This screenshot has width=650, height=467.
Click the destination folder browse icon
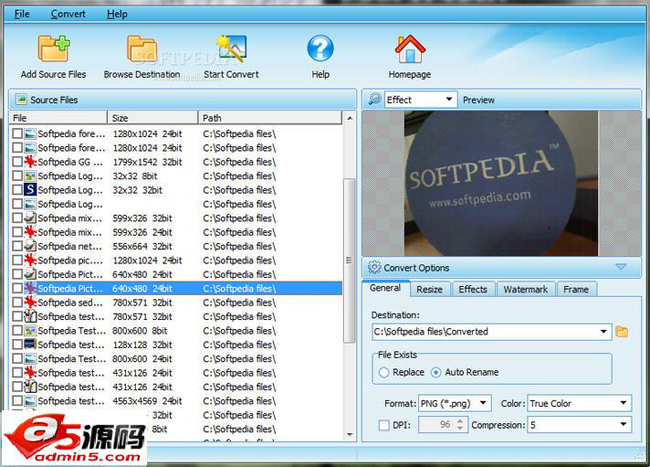point(622,332)
